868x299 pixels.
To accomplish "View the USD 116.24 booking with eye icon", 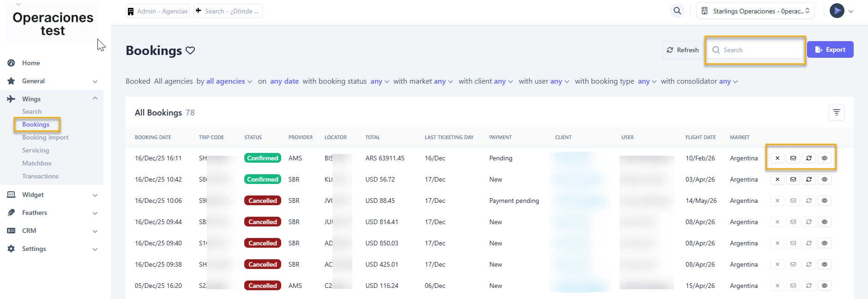I will 825,286.
